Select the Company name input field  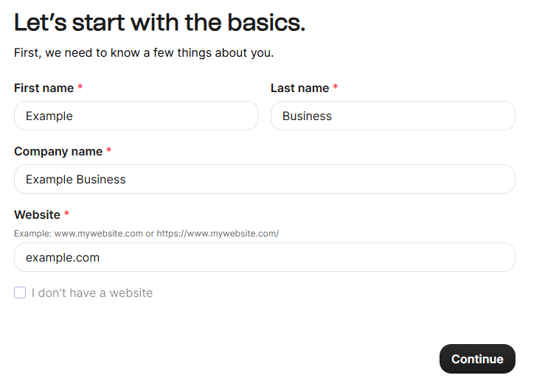tap(264, 179)
